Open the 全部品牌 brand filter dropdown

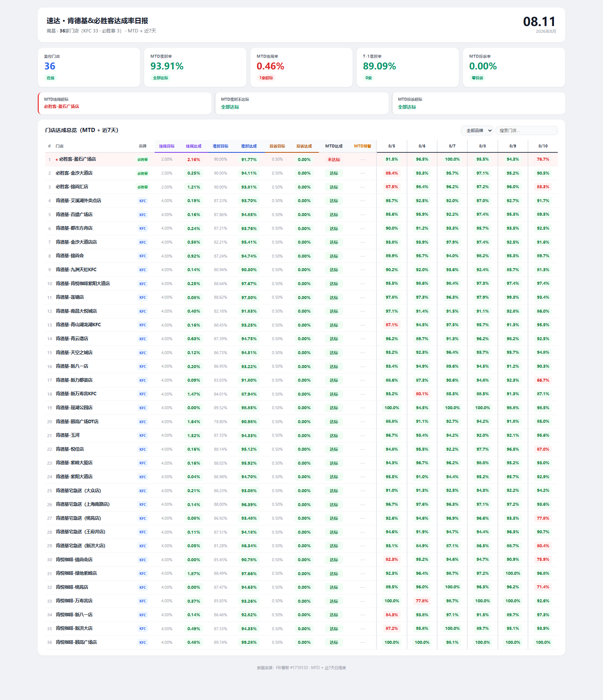[x=477, y=130]
